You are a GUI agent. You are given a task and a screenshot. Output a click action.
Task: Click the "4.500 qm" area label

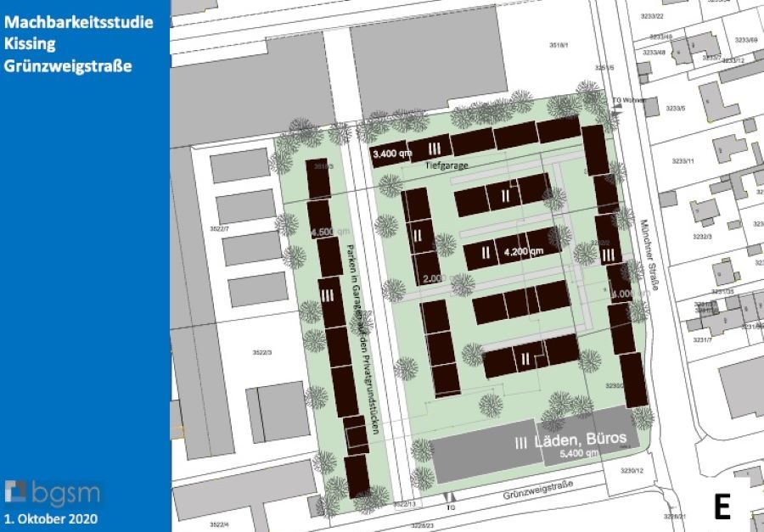pyautogui.click(x=331, y=232)
